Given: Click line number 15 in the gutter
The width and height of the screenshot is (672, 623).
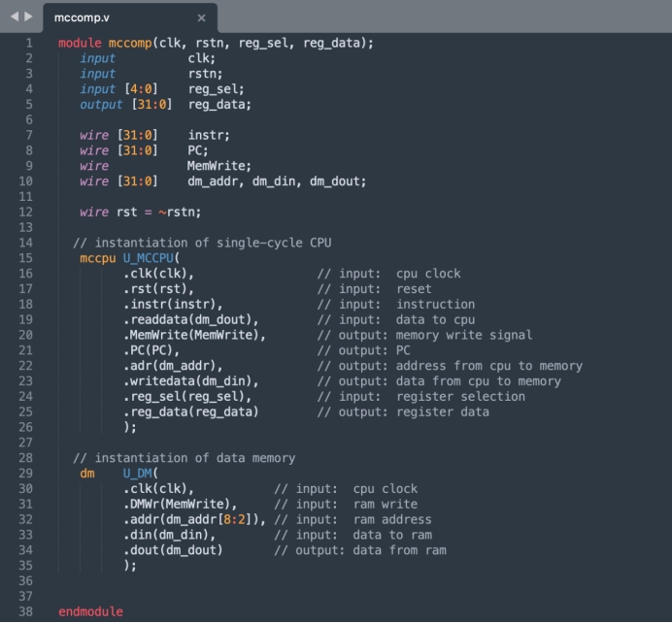Looking at the screenshot, I should (x=26, y=258).
